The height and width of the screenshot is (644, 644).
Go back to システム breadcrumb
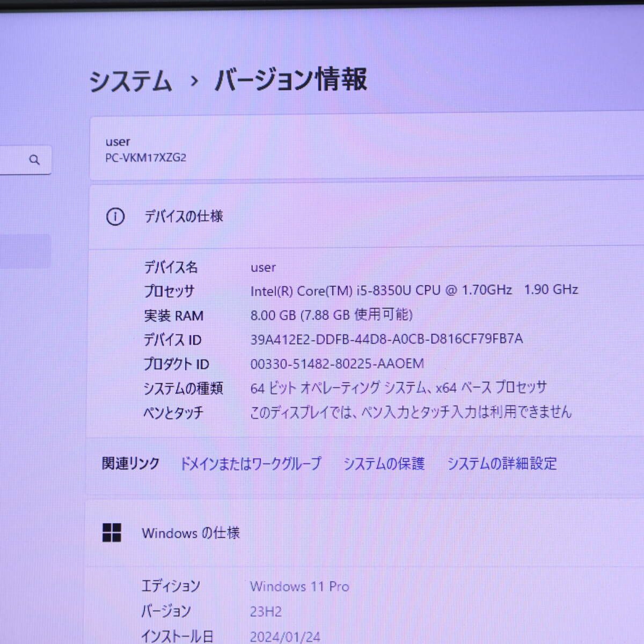pyautogui.click(x=130, y=80)
